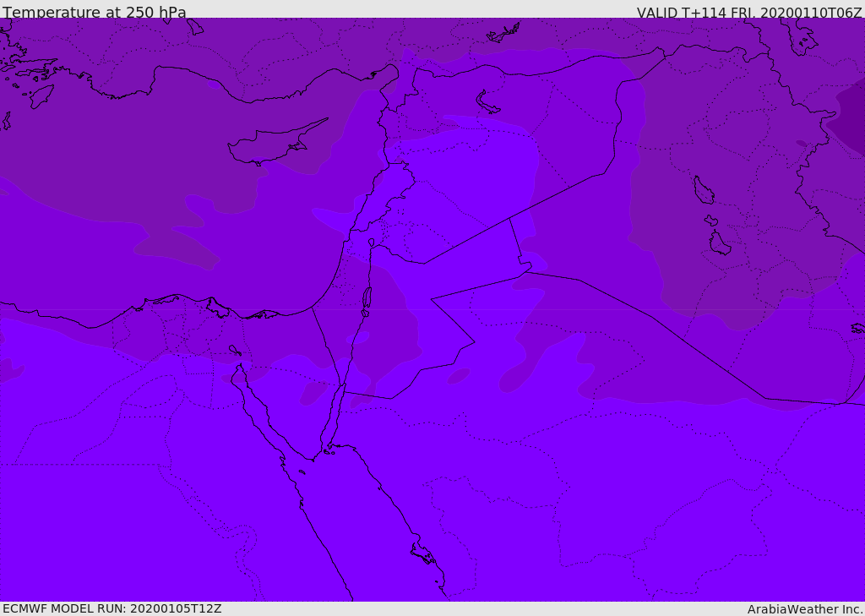Click the 'Temperature at 250 hPa' title text

[95, 12]
